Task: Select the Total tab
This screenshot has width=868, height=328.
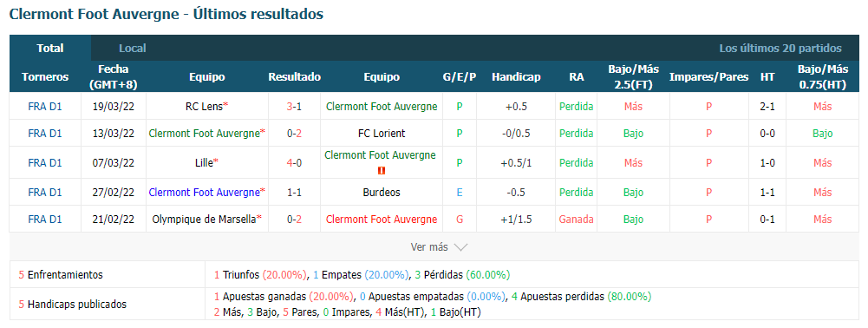Action: tap(50, 49)
